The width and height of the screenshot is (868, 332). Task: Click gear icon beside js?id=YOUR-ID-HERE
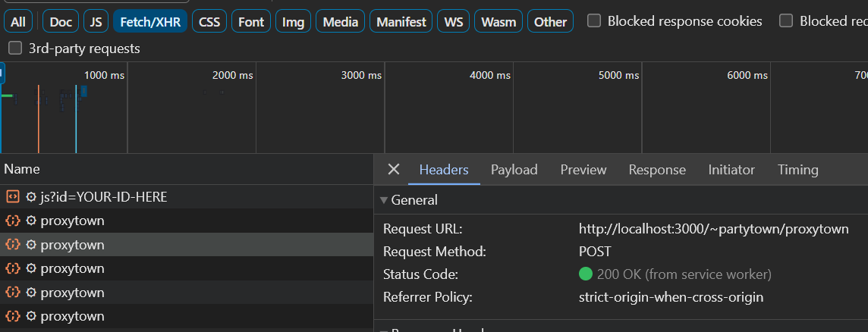(31, 196)
